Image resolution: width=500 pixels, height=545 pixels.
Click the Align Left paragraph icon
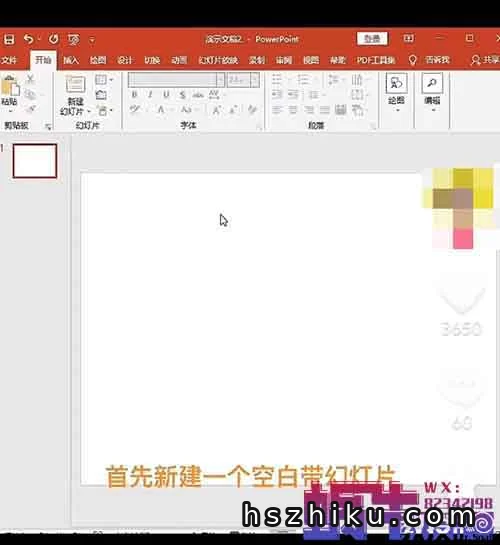point(277,110)
